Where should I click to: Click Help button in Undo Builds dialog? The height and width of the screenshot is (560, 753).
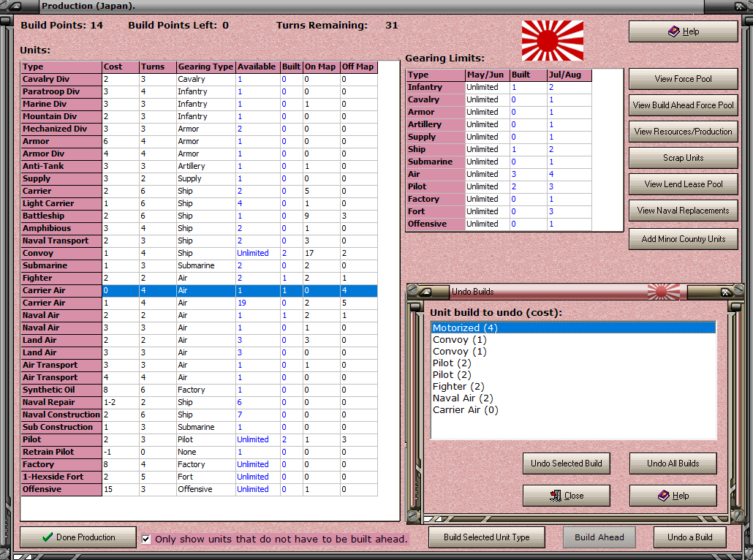[x=673, y=496]
